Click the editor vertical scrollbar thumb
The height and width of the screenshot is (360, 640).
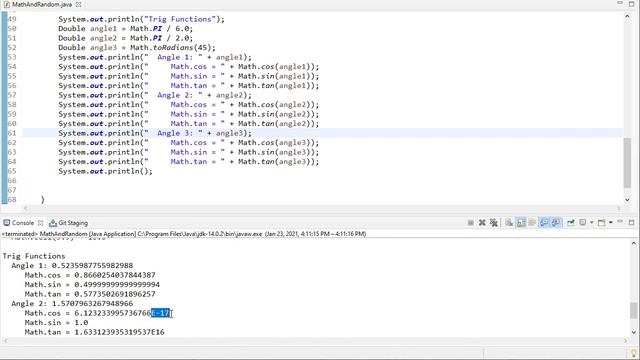click(x=627, y=163)
